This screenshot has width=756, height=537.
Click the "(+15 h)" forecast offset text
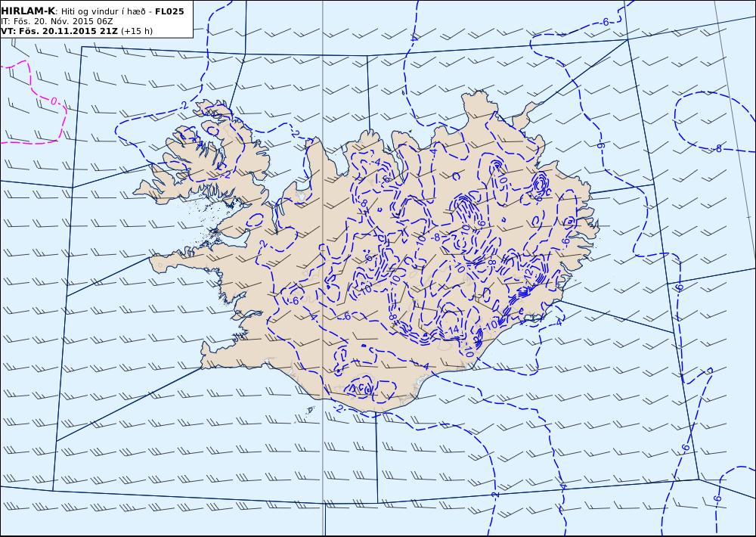coord(137,31)
